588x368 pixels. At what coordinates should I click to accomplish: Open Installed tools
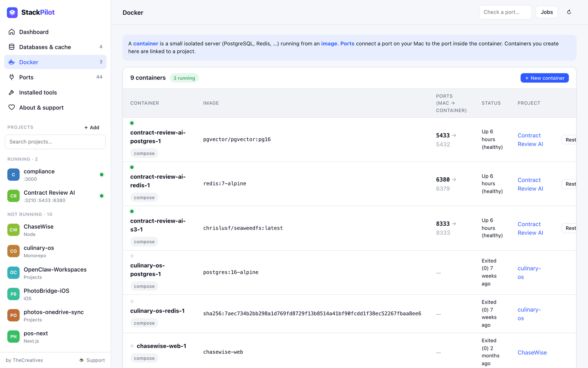(55, 92)
